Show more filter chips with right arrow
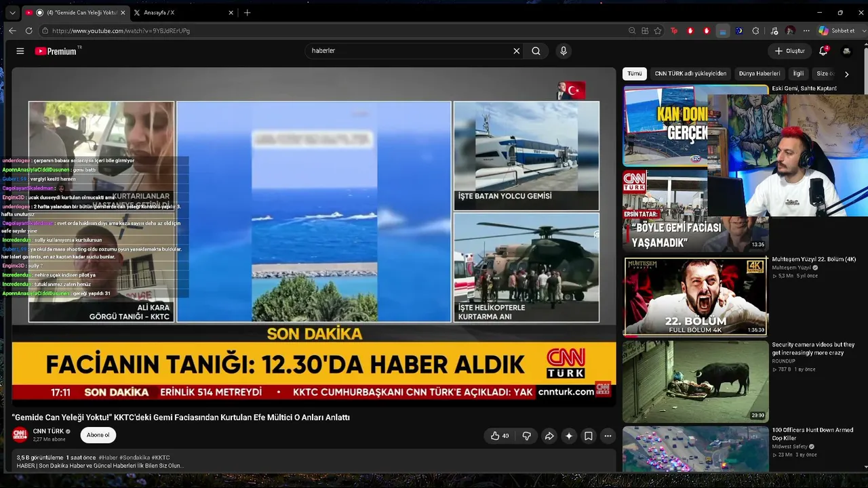The height and width of the screenshot is (488, 868). coord(846,74)
